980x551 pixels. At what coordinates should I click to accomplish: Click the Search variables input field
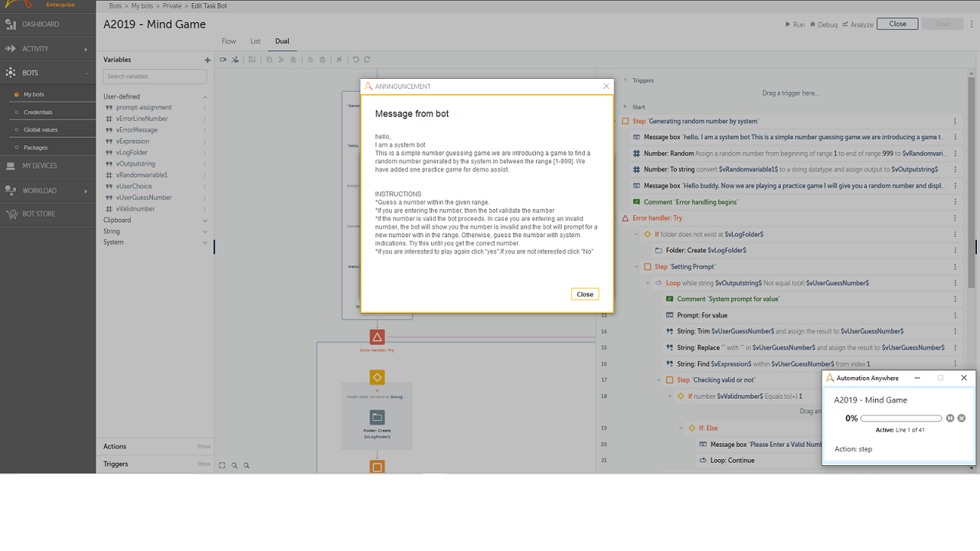point(155,77)
